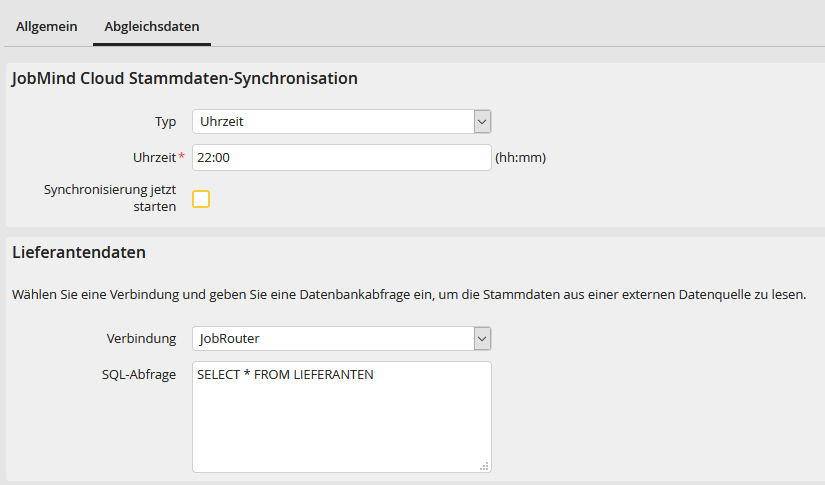825x485 pixels.
Task: Focus the Uhrzeit field showing 22:00
Action: tap(341, 158)
